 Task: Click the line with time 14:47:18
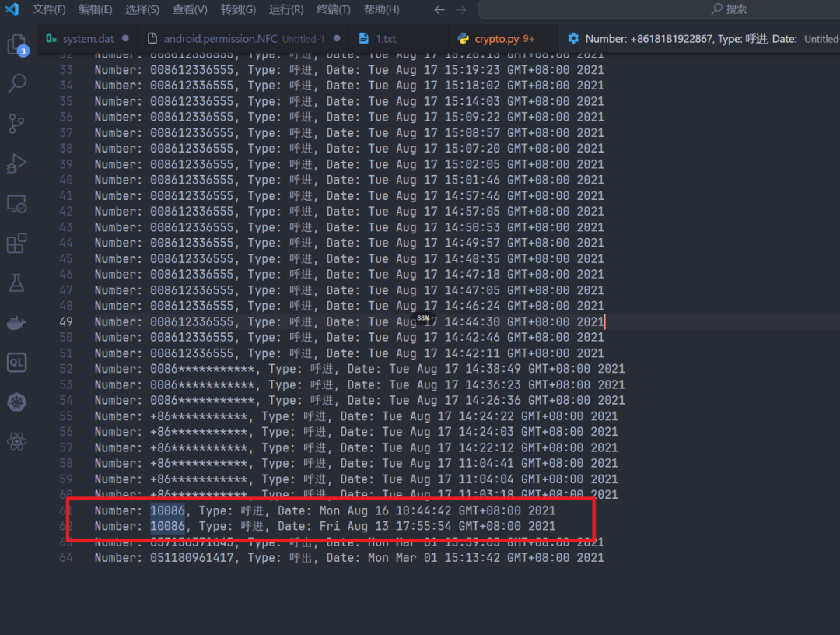(x=348, y=275)
